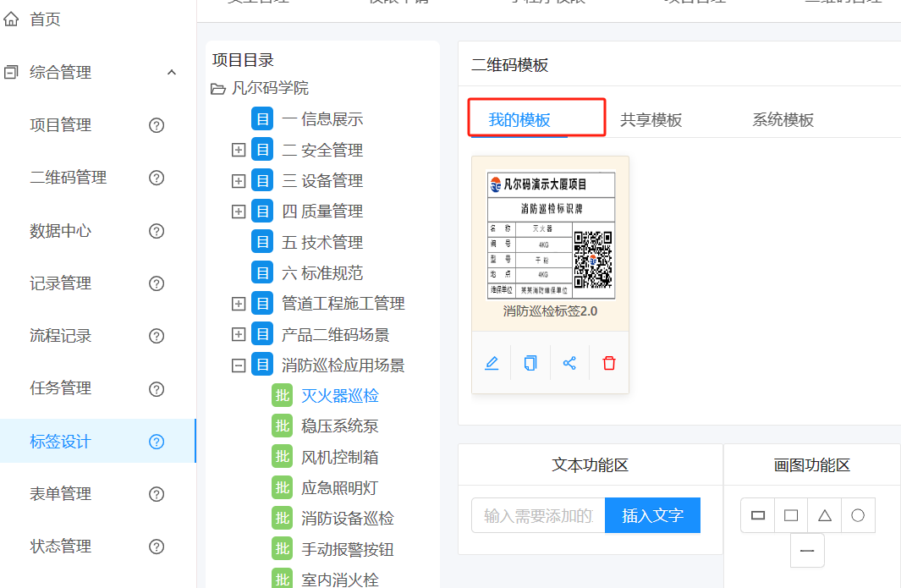Click the 综合管理 sidebar section icon
This screenshot has width=901, height=588.
(11, 72)
